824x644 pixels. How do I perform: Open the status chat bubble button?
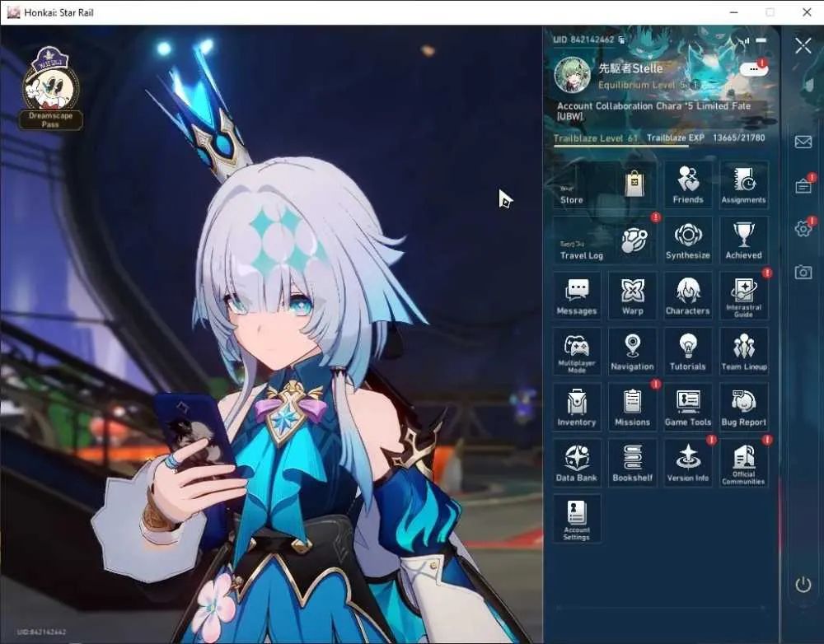(754, 69)
